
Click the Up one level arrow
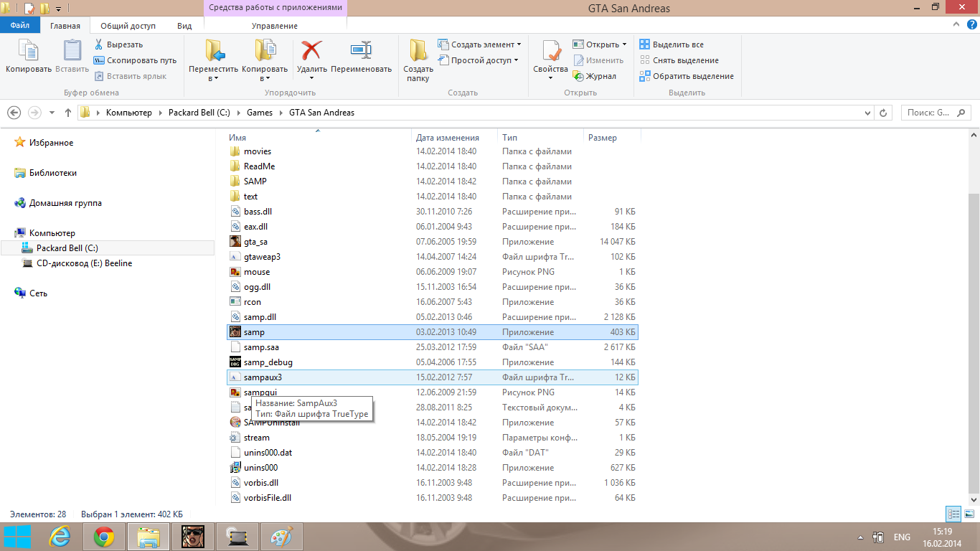[68, 113]
